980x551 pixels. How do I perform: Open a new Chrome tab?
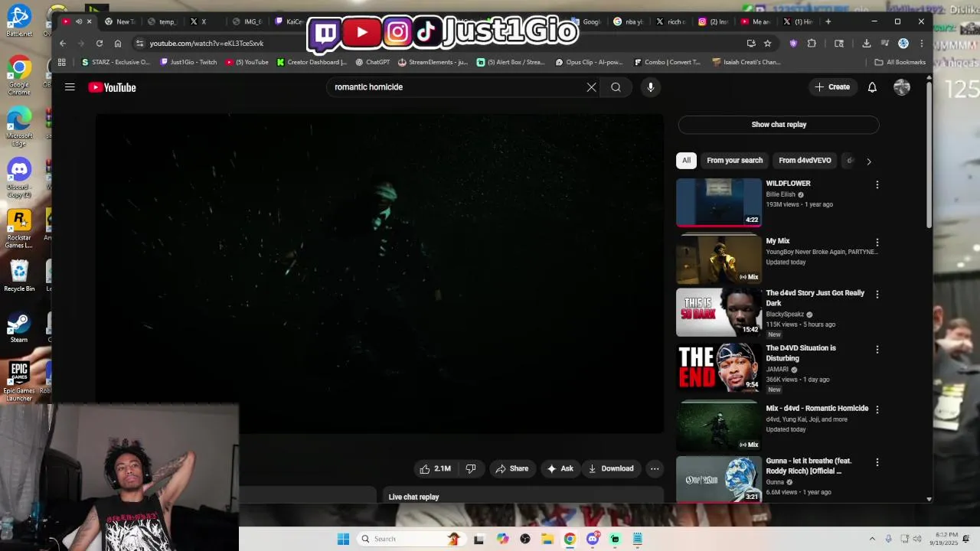coord(828,21)
